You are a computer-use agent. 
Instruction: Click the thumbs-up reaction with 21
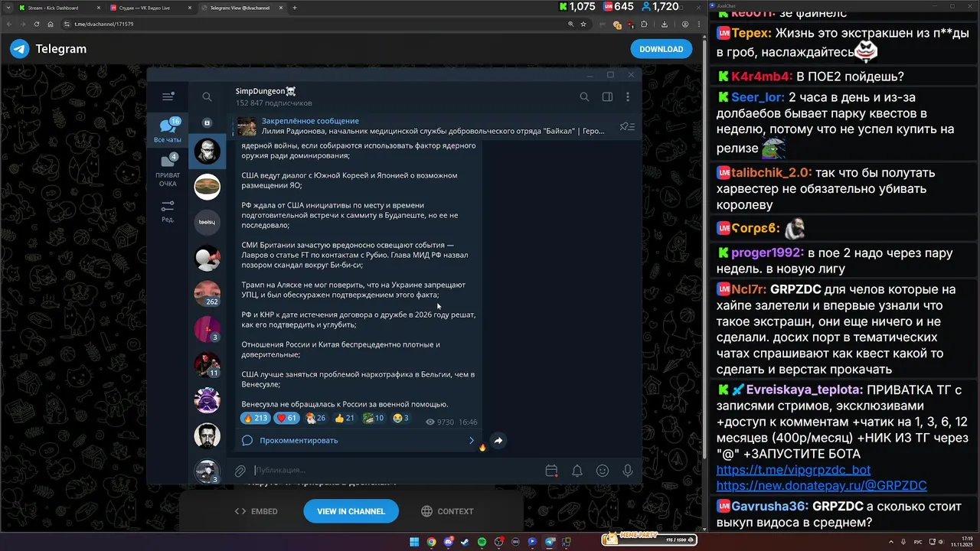point(345,419)
